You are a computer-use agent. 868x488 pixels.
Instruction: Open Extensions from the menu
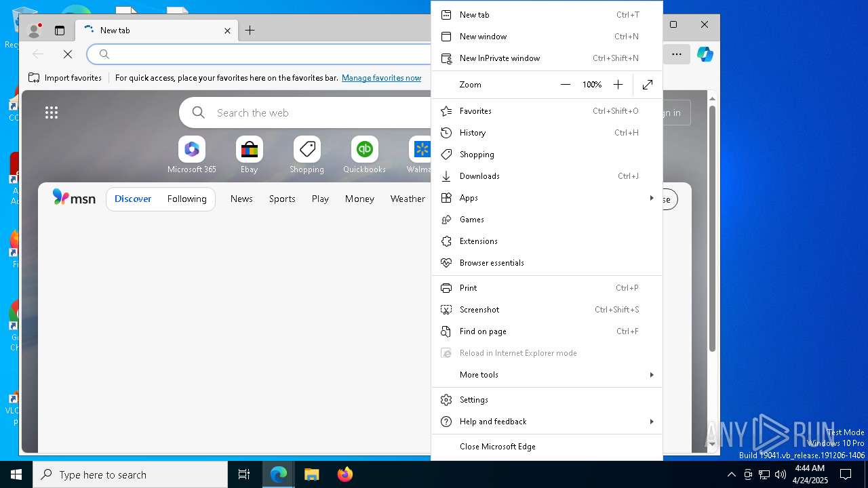coord(547,241)
